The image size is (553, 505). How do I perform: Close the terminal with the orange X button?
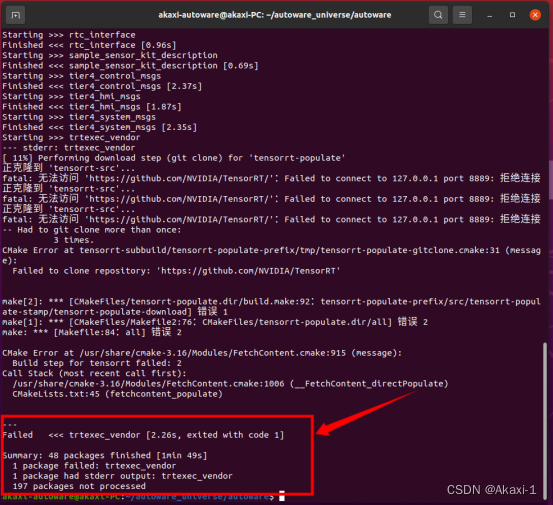pos(535,15)
